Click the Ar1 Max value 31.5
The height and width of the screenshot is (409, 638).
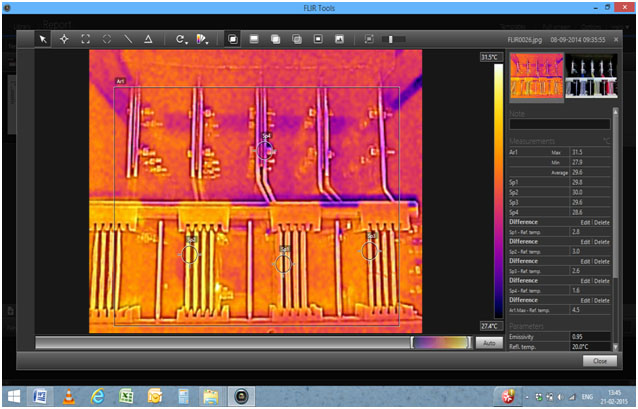click(577, 152)
